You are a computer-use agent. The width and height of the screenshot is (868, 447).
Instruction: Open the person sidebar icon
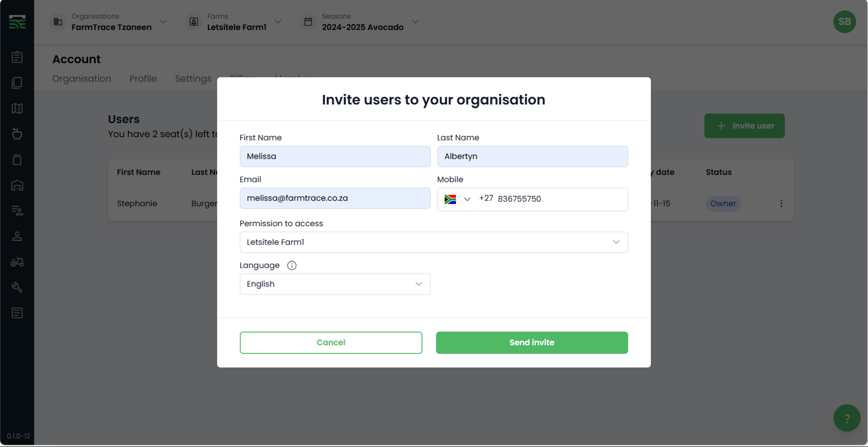tap(17, 236)
